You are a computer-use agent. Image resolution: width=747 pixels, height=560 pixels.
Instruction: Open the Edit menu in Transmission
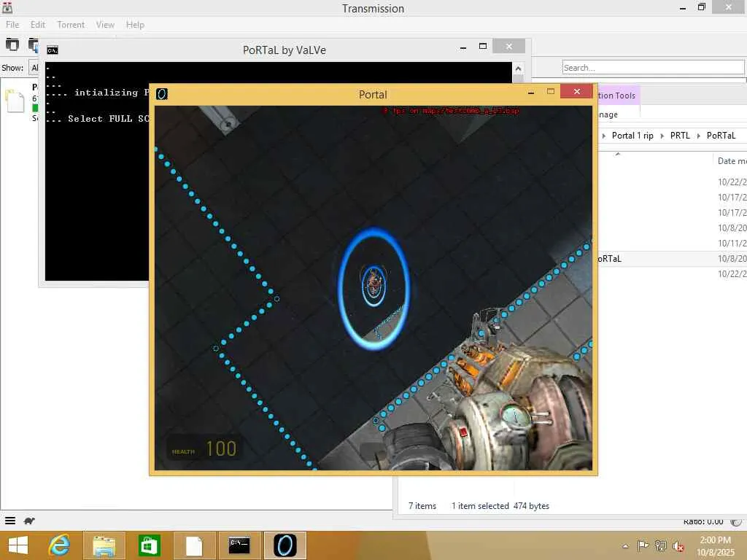pos(38,25)
